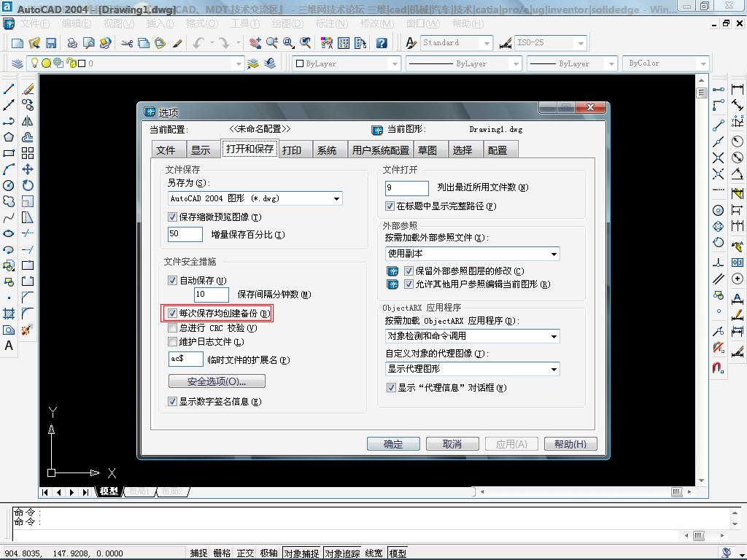Open 安全选项(O)... button
747x560 pixels.
[x=217, y=381]
